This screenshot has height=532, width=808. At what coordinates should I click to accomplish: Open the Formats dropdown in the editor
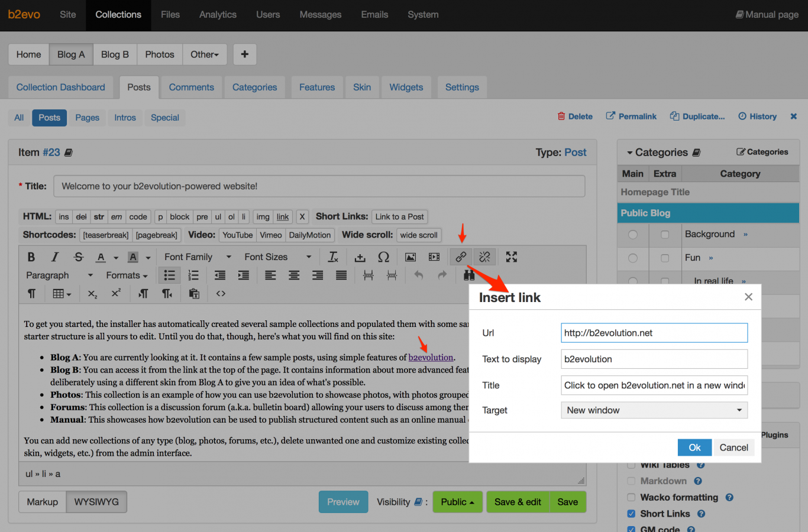[126, 275]
